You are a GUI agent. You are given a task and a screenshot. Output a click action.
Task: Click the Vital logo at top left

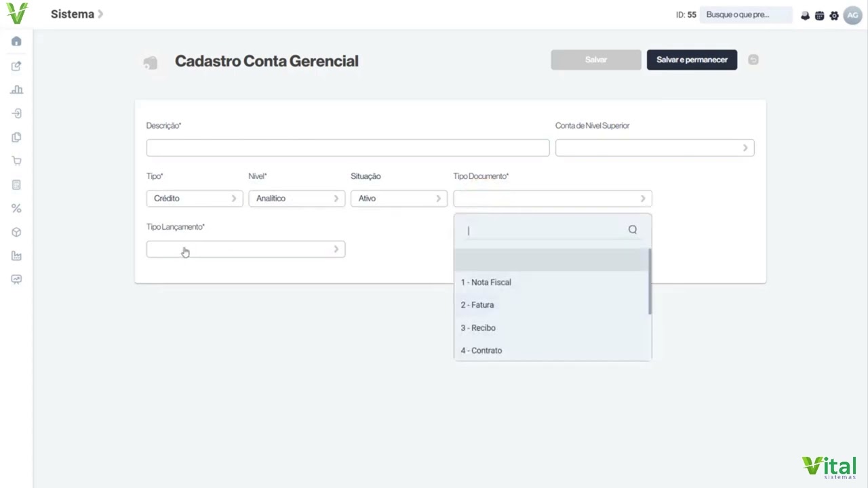(x=17, y=13)
